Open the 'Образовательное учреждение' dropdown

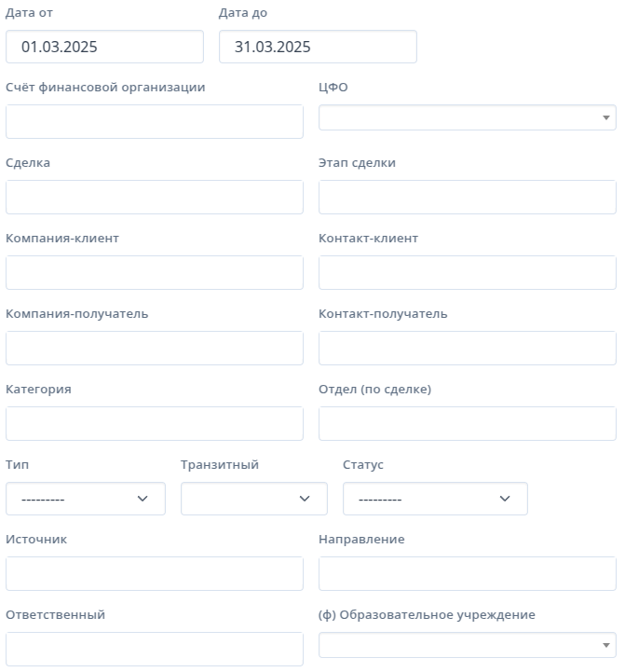(468, 645)
